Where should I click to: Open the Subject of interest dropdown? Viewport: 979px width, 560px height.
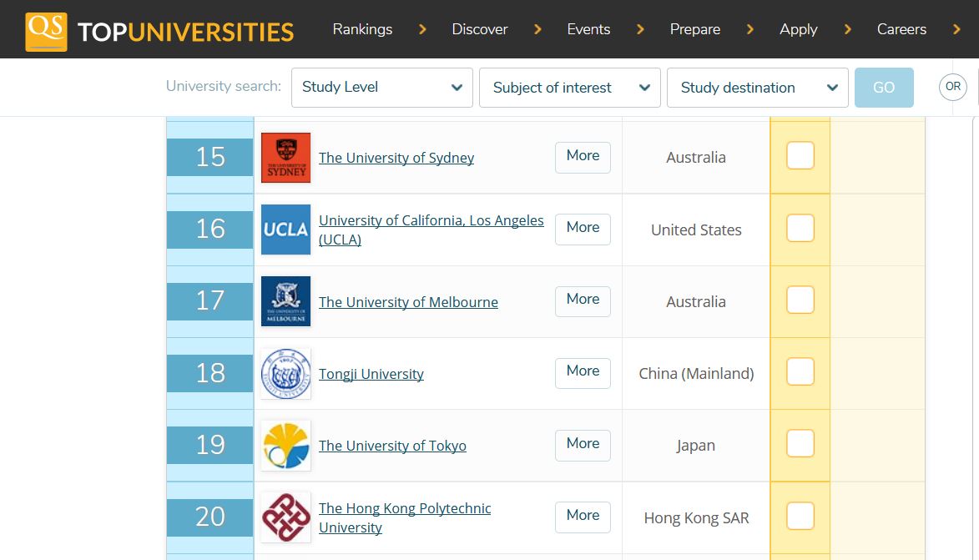pyautogui.click(x=569, y=87)
